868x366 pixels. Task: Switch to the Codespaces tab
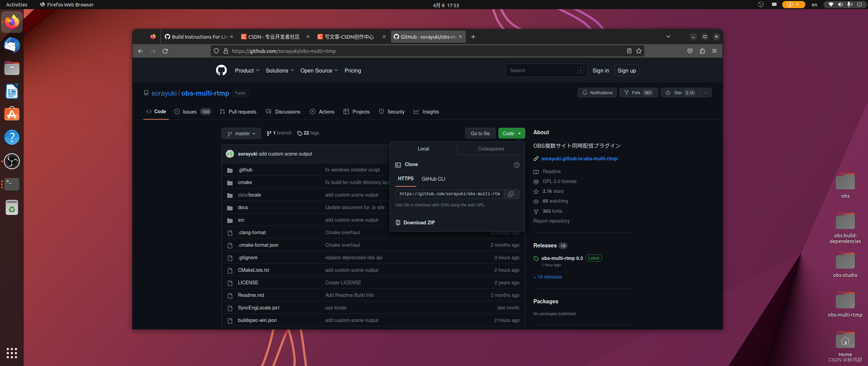(491, 149)
